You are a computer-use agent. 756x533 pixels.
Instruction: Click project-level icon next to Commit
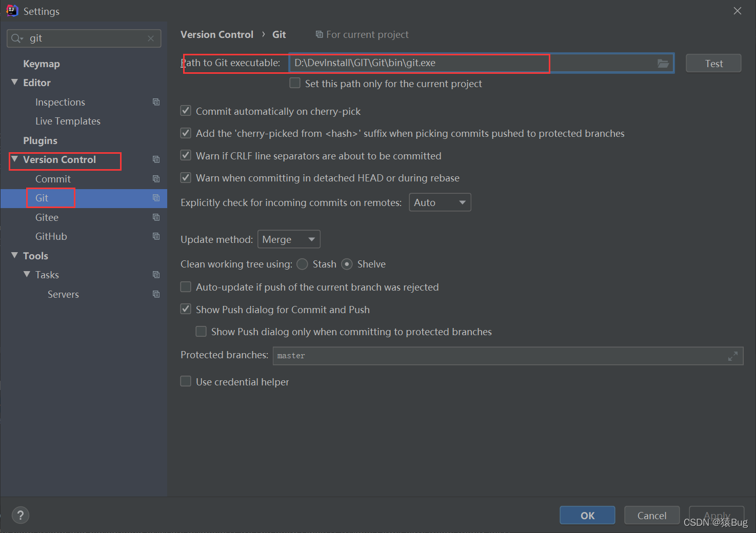[156, 179]
